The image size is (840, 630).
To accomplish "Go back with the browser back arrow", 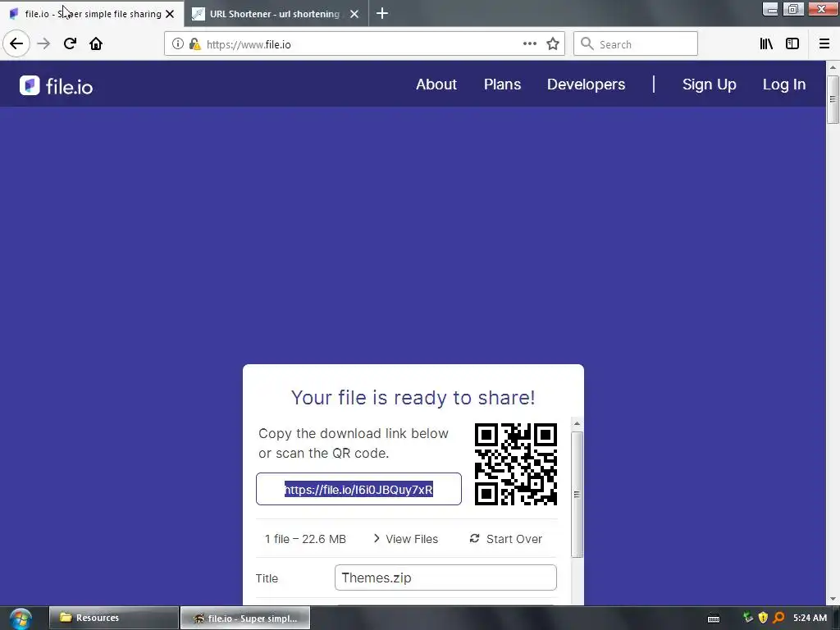I will pyautogui.click(x=16, y=44).
